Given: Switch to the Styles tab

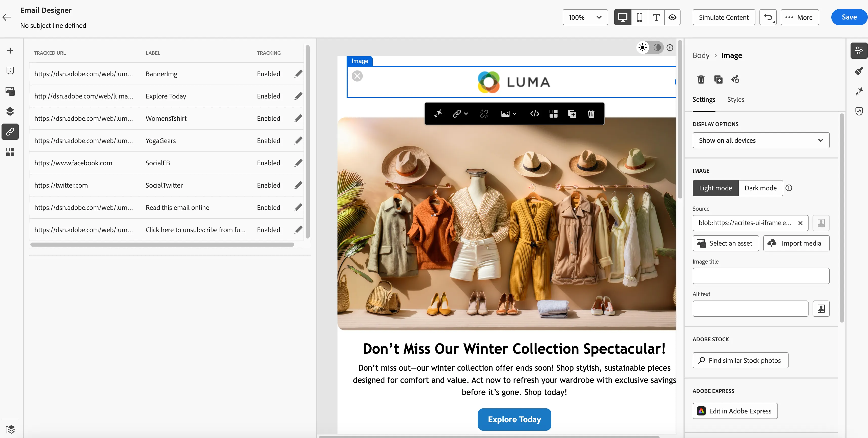Looking at the screenshot, I should [736, 99].
